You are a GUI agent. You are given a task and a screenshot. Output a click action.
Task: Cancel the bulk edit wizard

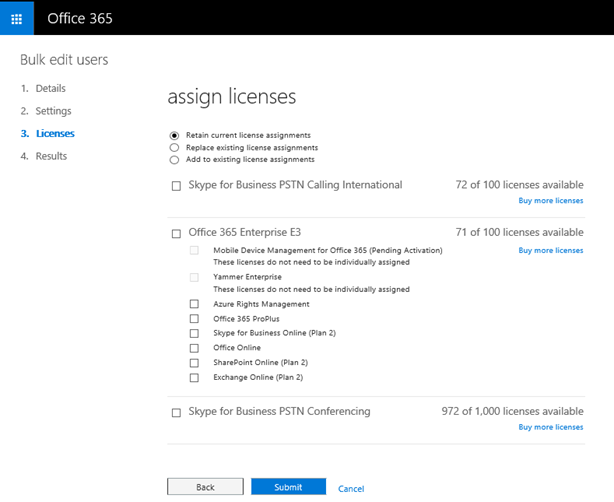pos(351,489)
